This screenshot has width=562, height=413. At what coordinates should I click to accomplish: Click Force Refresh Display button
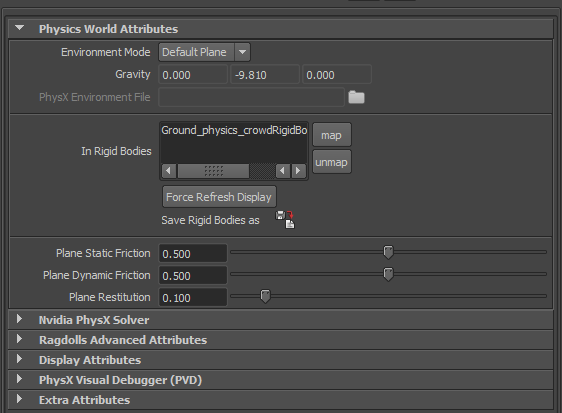coord(219,197)
